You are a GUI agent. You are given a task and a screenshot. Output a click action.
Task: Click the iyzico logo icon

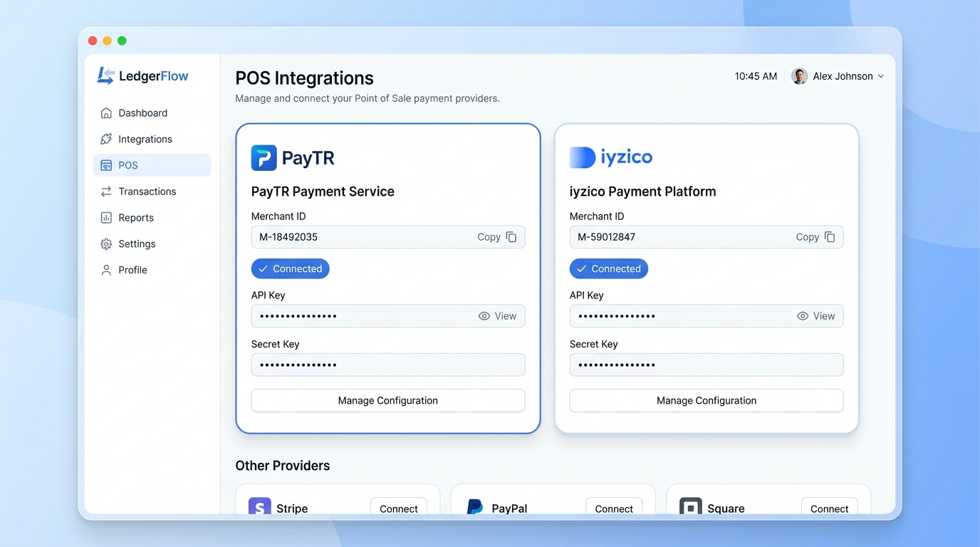tap(582, 157)
